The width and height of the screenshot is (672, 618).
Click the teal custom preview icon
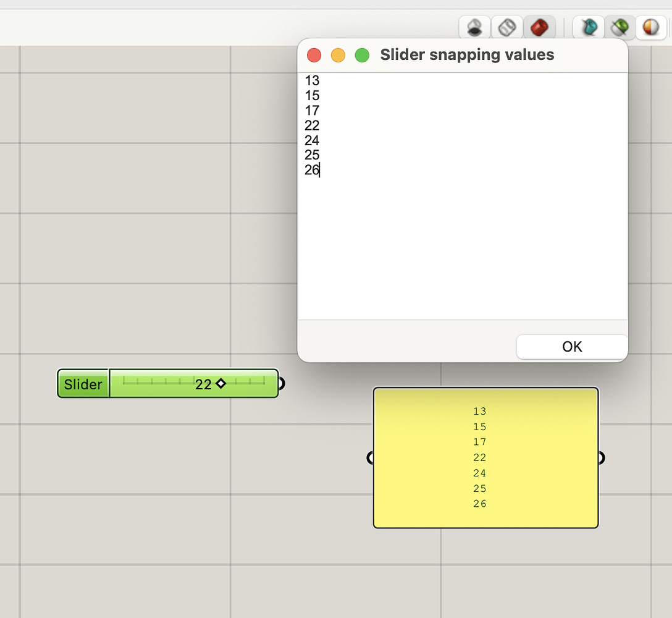click(x=587, y=27)
